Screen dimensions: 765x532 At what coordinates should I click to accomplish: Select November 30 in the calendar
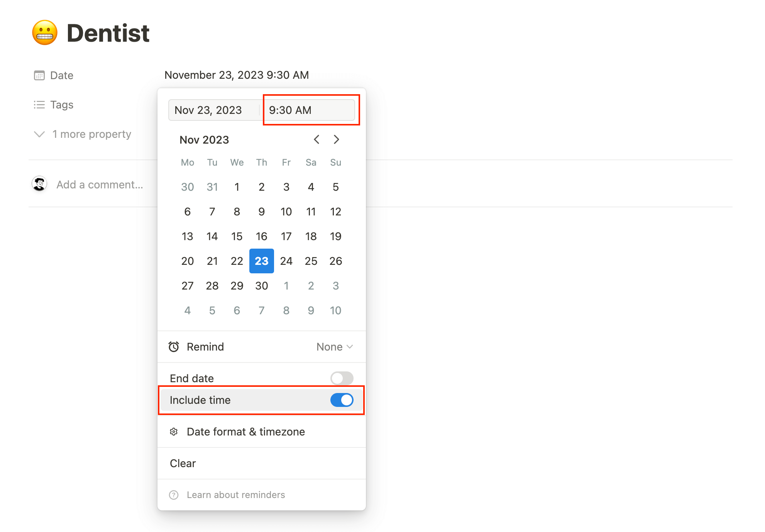tap(261, 286)
